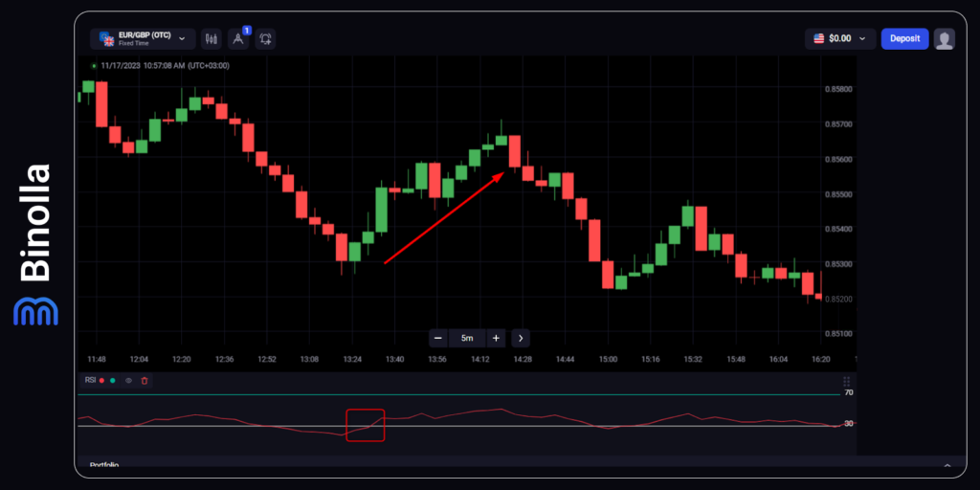The image size is (980, 490).
Task: Click the RSI 30 level label
Action: [848, 424]
